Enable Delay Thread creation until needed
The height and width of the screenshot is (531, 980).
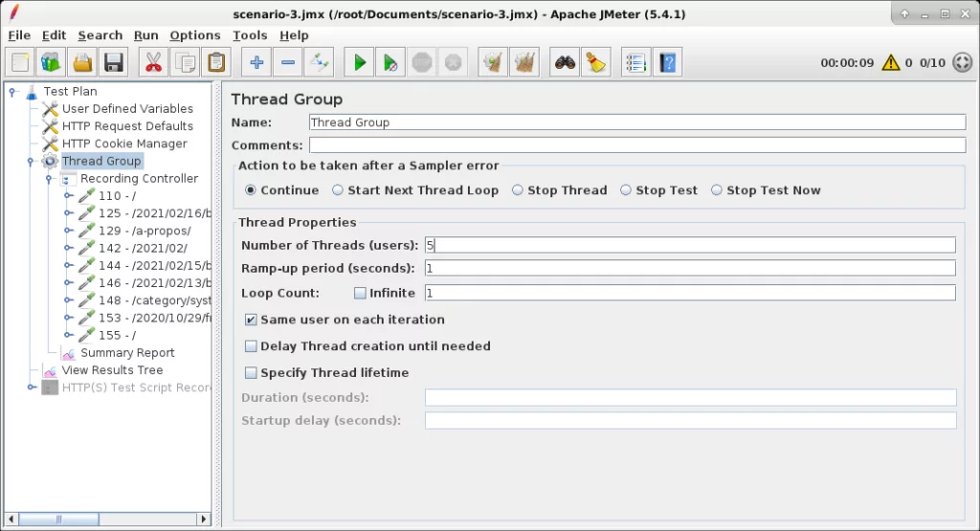click(251, 346)
